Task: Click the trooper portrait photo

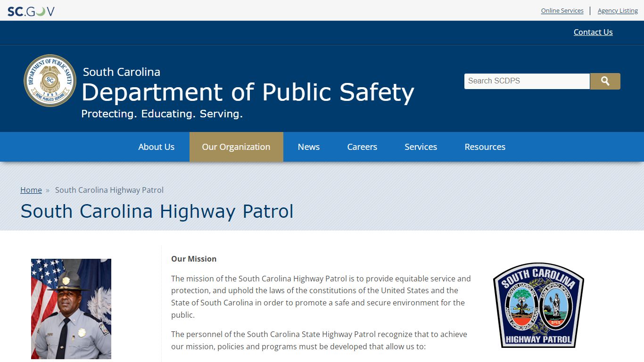Action: point(71,309)
